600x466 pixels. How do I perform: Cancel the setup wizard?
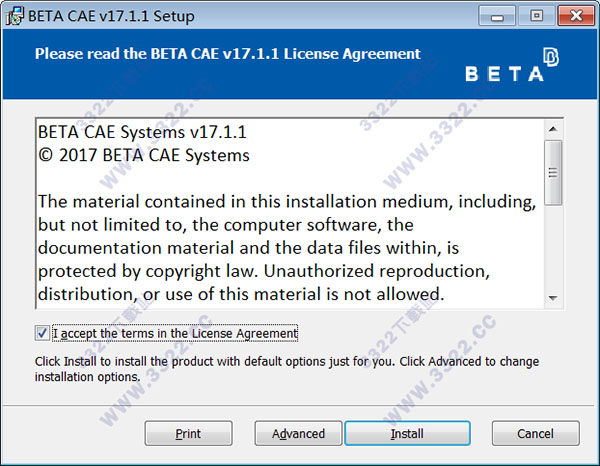(x=536, y=433)
